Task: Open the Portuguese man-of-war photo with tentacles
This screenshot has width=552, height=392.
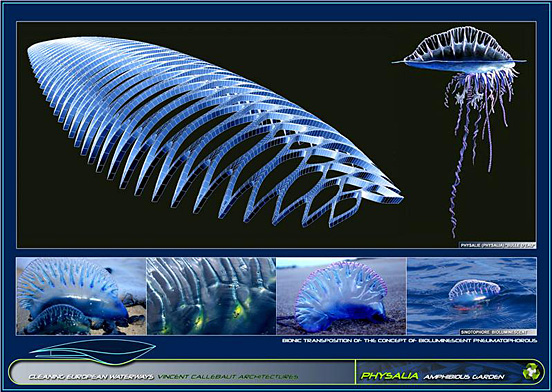Action: click(x=459, y=131)
